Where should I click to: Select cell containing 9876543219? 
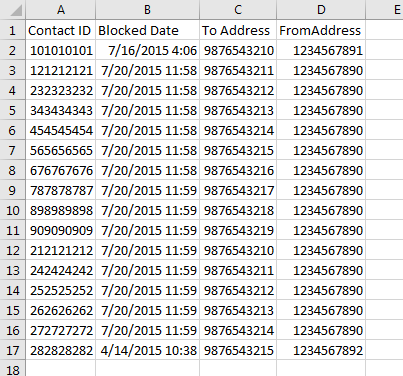238,230
